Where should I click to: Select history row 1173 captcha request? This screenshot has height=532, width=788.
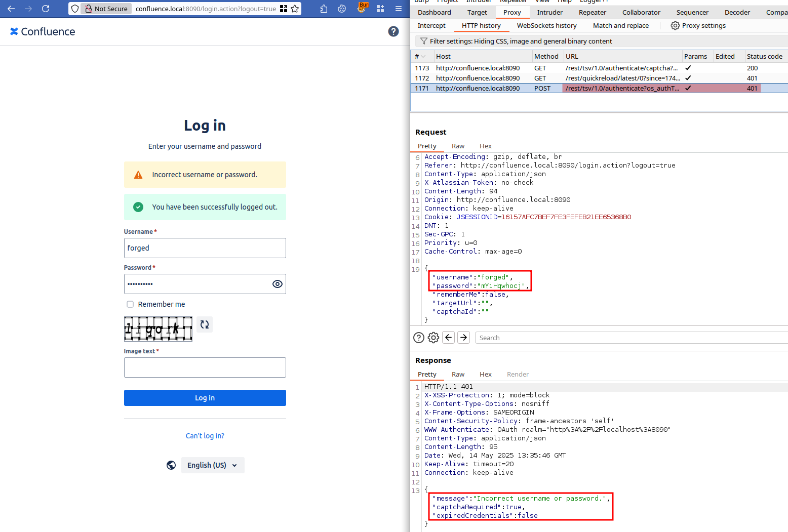pos(600,68)
